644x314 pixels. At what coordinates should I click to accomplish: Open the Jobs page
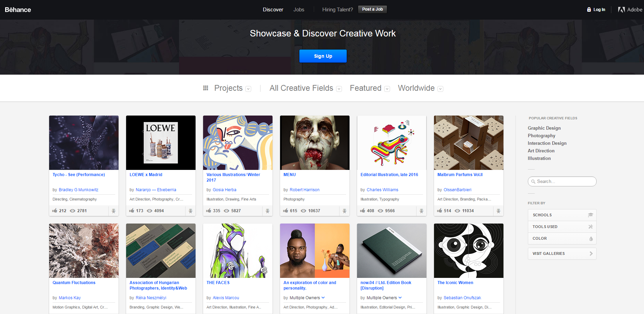pyautogui.click(x=299, y=10)
